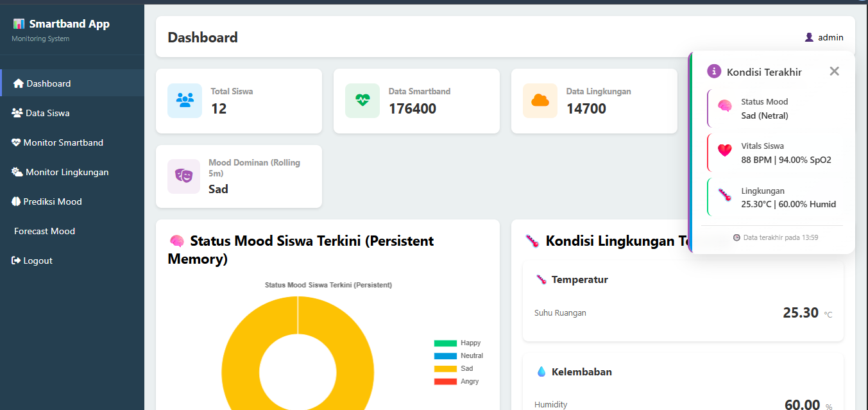
Task: Click the Prediksi Mood brain icon
Action: pyautogui.click(x=16, y=201)
